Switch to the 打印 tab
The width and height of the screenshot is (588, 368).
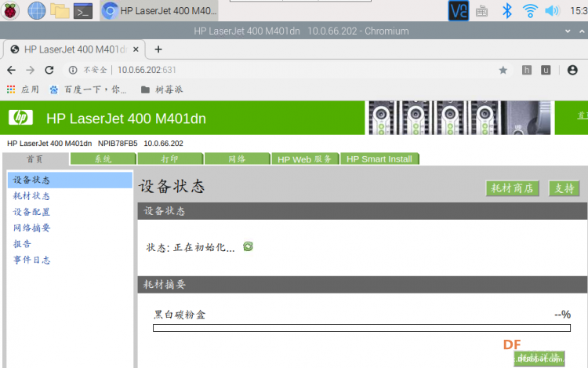tap(170, 159)
